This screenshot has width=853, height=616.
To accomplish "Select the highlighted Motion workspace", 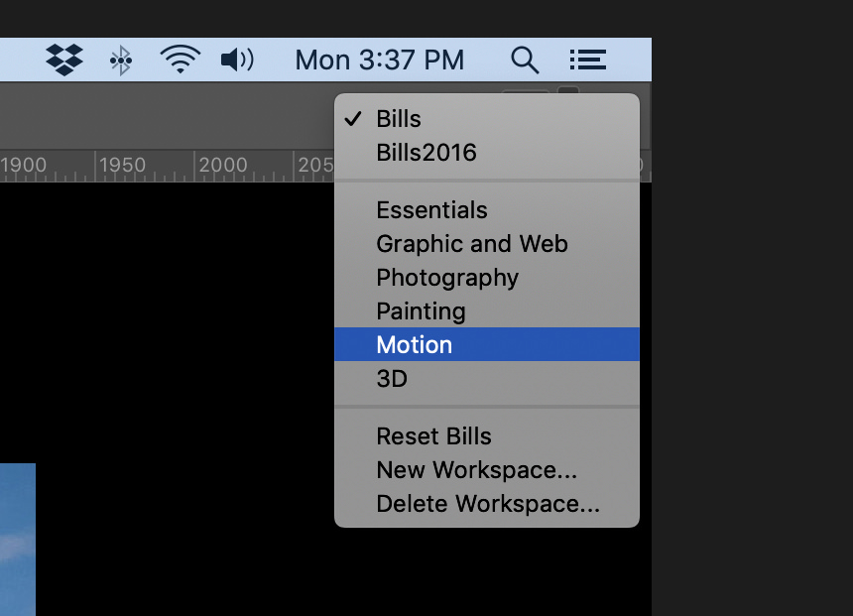I will tap(487, 344).
